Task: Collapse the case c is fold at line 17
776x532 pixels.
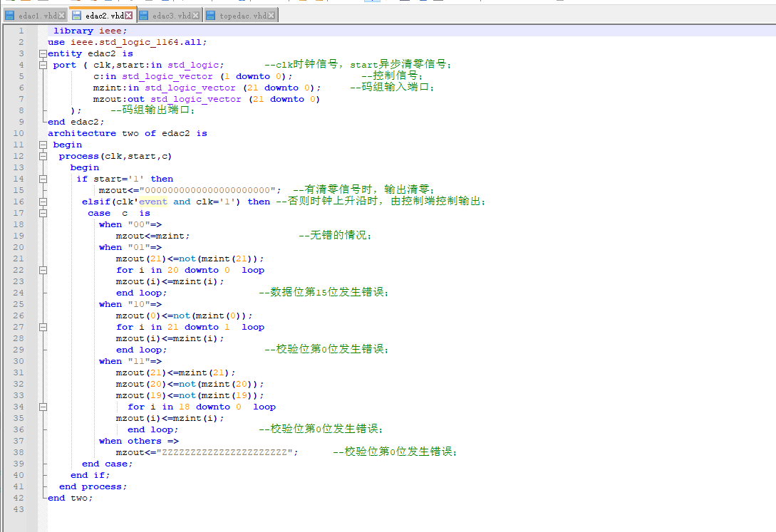Action: [x=43, y=213]
